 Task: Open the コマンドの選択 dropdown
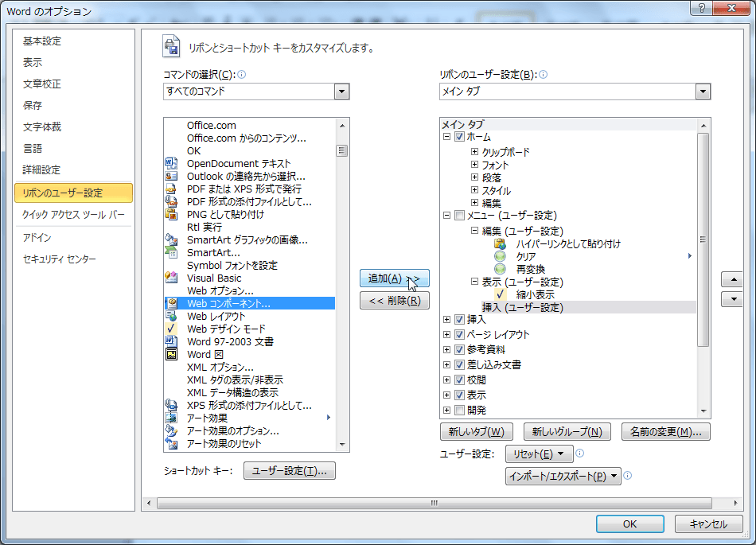342,91
